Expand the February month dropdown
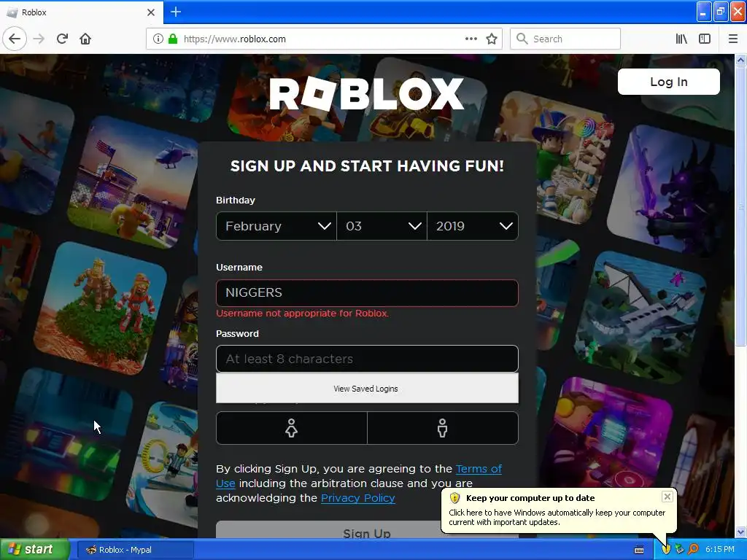The width and height of the screenshot is (747, 560). tap(276, 226)
